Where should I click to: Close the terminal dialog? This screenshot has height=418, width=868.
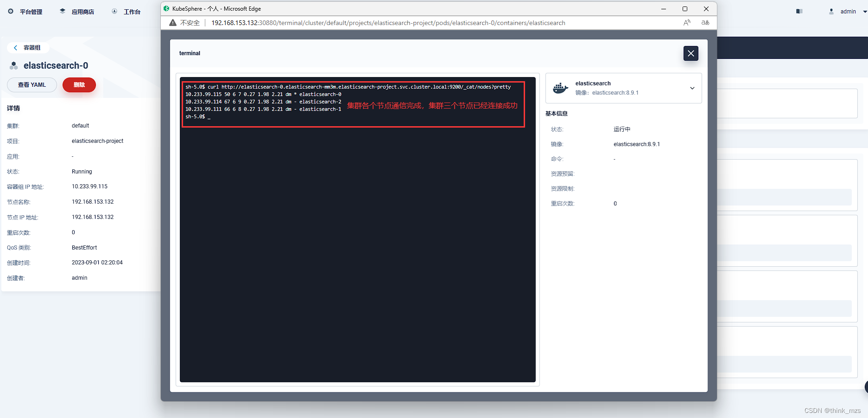tap(691, 53)
